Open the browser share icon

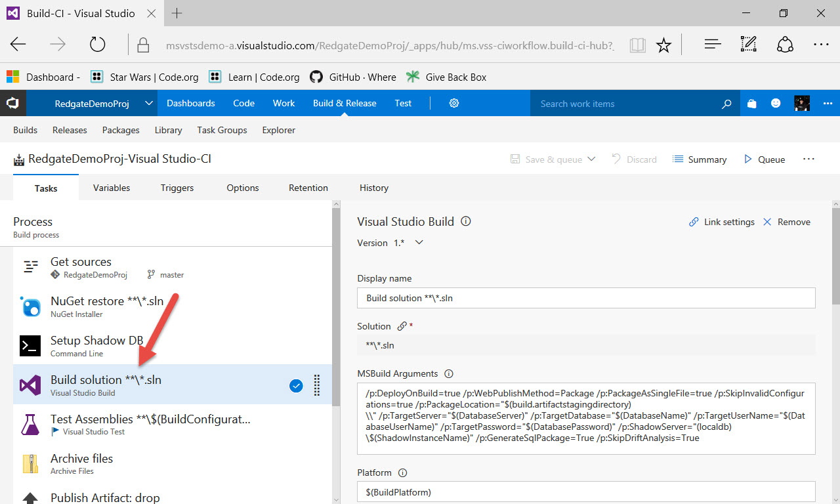785,45
